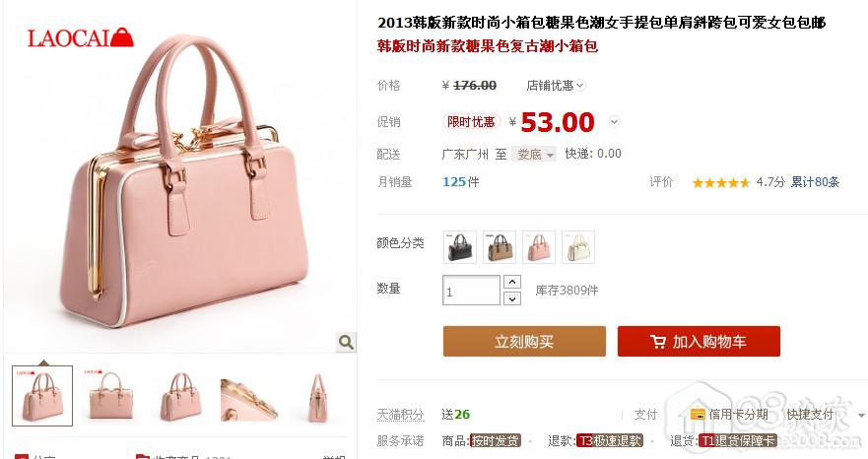Expand the 店铺优惠 dropdown
Viewport: 868px width, 459px height.
pos(556,86)
